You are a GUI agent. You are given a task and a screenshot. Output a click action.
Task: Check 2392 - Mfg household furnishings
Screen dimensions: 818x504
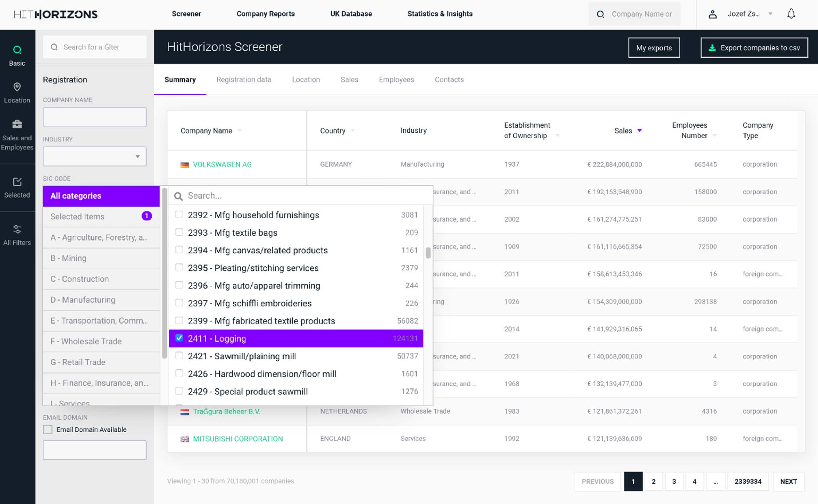[x=179, y=215]
